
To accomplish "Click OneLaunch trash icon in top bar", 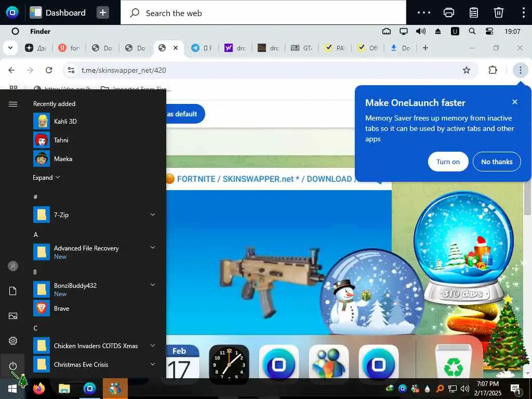I will click(498, 13).
